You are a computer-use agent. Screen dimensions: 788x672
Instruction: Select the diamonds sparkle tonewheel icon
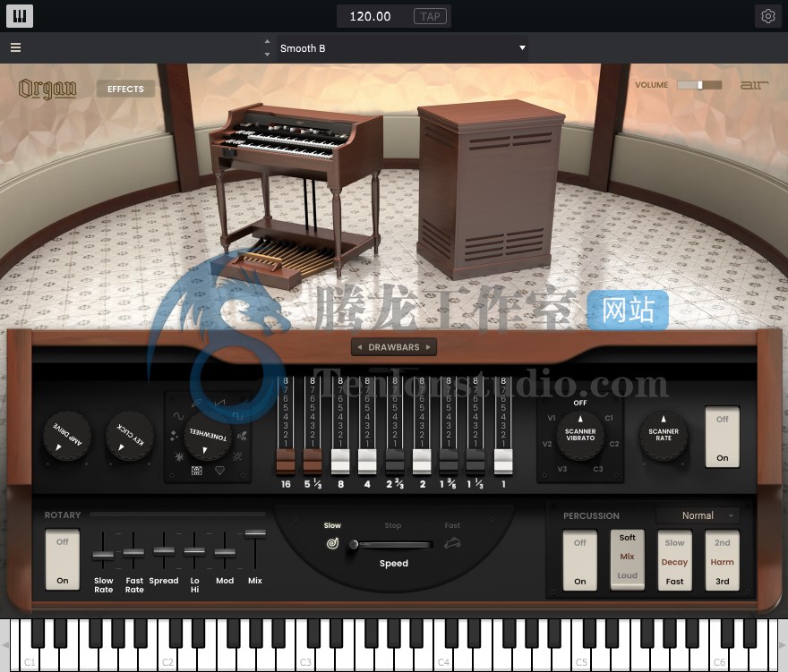(x=174, y=436)
